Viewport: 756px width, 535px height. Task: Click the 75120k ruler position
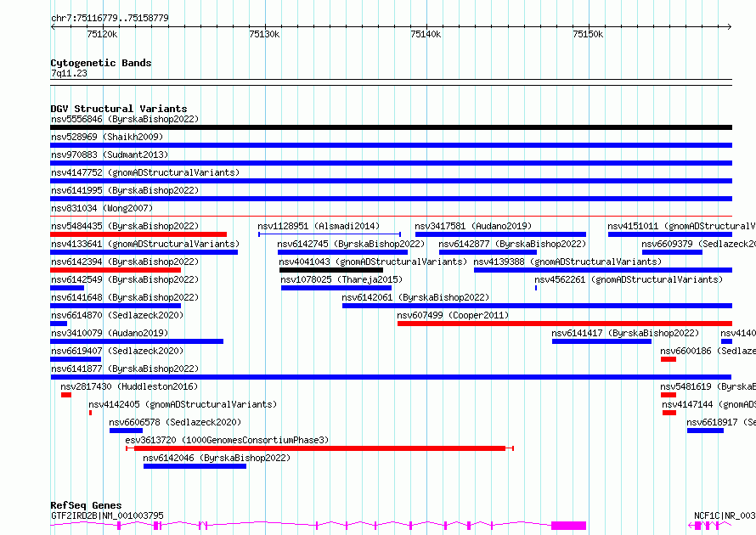click(102, 34)
